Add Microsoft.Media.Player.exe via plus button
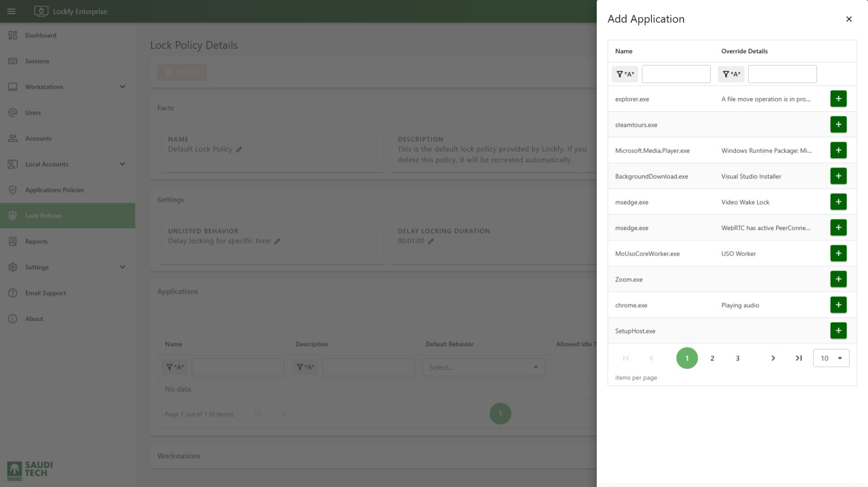The height and width of the screenshot is (487, 868). [838, 150]
